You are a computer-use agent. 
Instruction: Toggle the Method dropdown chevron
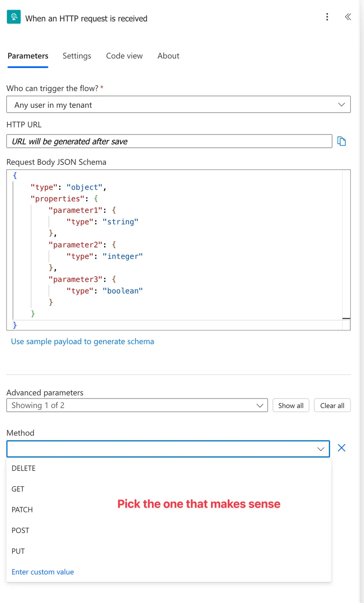pyautogui.click(x=321, y=449)
